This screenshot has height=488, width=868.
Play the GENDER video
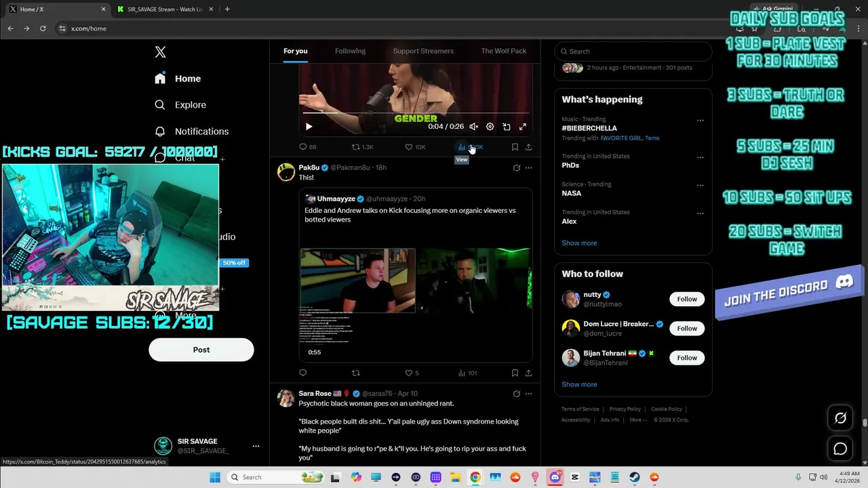[309, 127]
